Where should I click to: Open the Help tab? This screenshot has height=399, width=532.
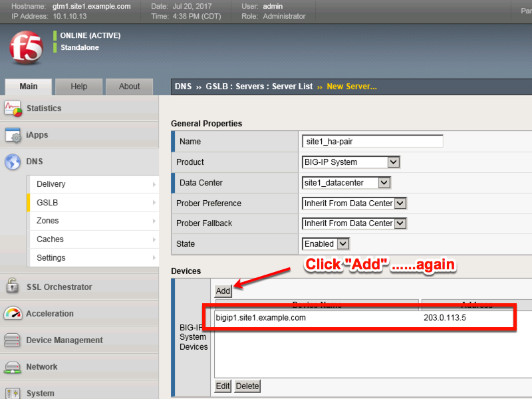point(78,86)
